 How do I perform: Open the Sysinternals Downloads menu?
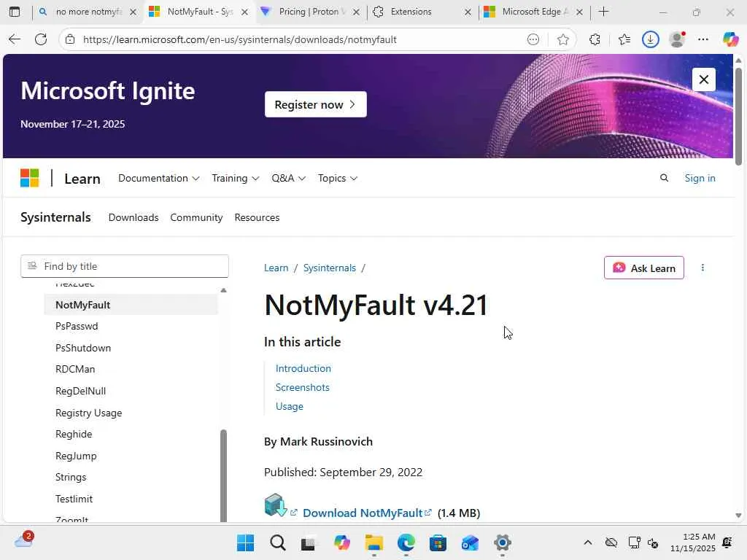coord(133,217)
